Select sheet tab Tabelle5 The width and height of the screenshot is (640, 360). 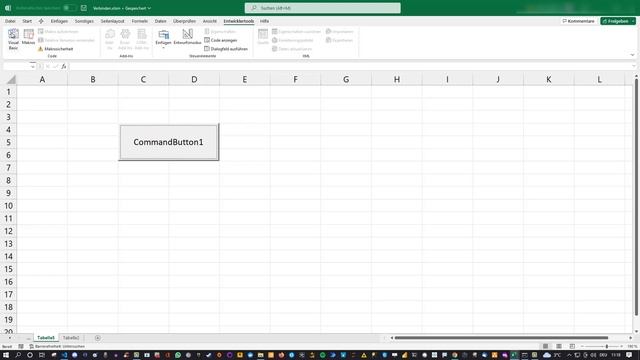pos(46,338)
